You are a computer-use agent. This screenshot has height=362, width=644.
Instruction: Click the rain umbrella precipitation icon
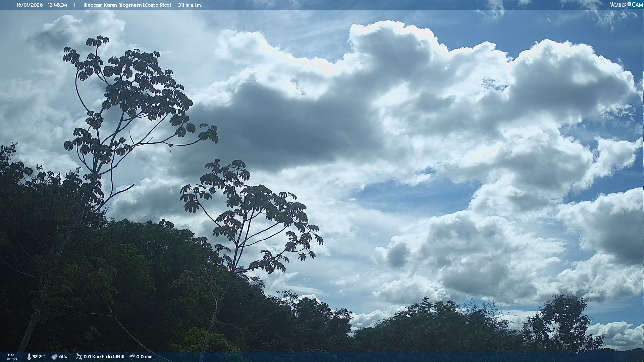[132, 357]
